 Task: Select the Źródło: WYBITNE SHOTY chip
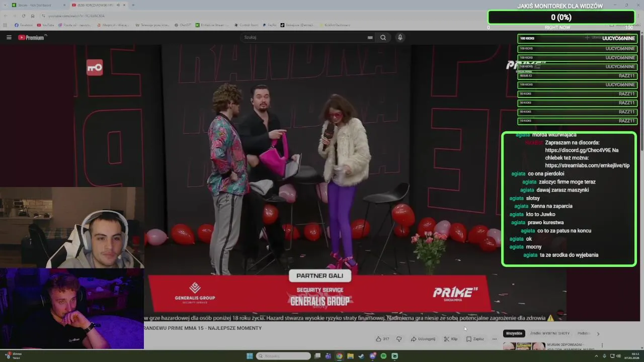point(550,333)
